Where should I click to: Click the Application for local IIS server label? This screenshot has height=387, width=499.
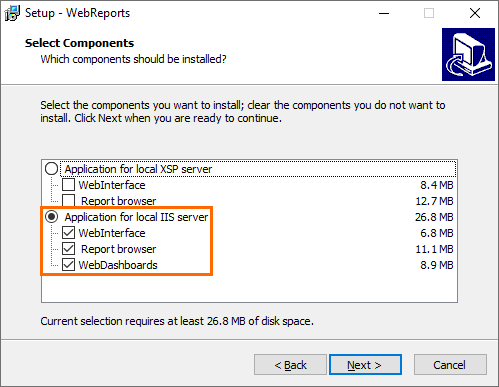136,217
